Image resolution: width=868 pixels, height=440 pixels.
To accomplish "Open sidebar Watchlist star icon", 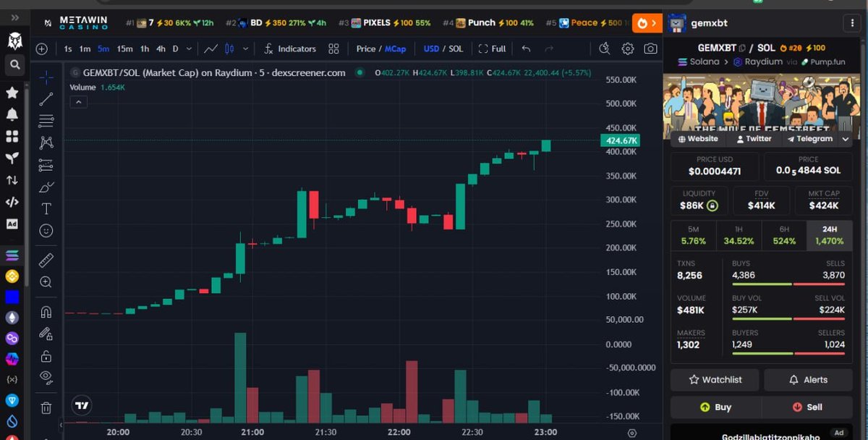I will click(12, 93).
